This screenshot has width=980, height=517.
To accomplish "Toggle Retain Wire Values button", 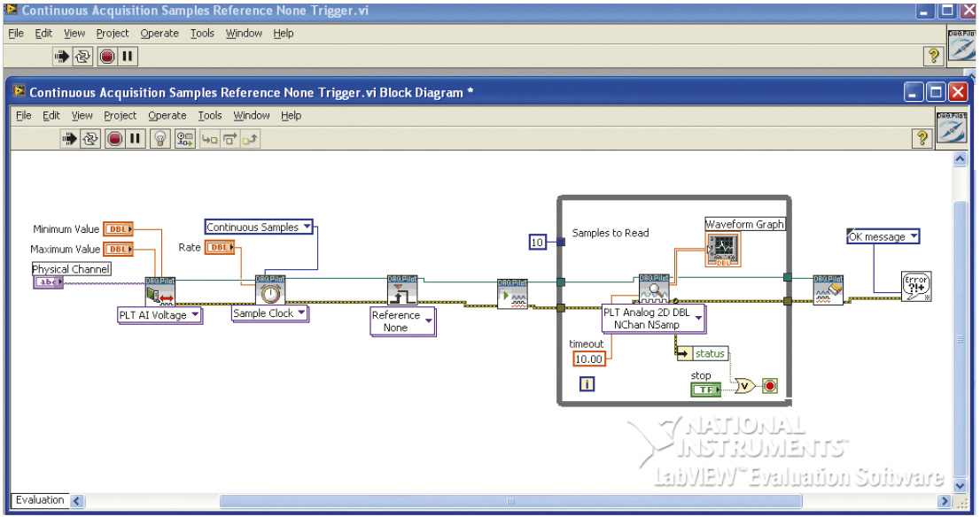I will click(185, 139).
